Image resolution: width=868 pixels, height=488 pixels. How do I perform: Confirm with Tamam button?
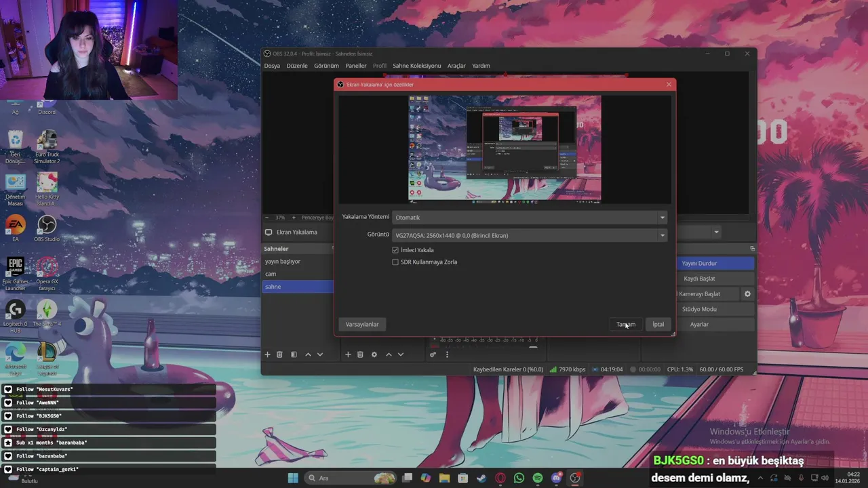(626, 325)
